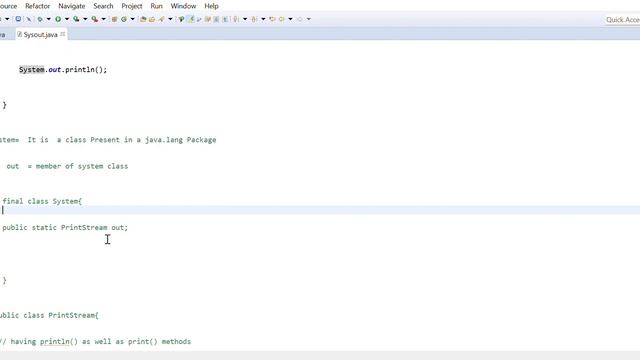Click the italic out field in println statement
Screen dimensions: 640x360
(55, 70)
